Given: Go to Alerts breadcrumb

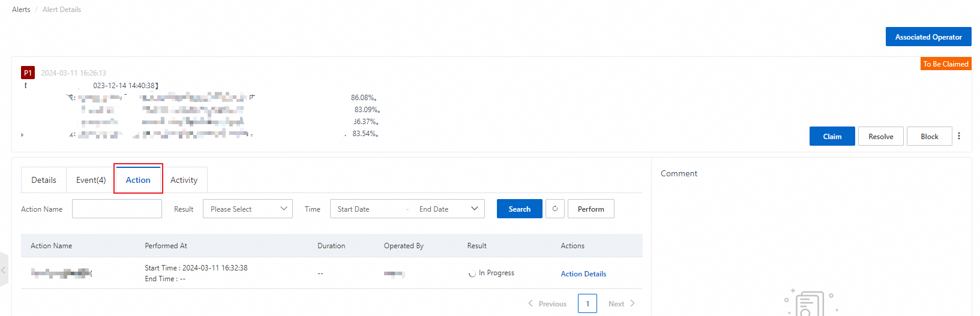Looking at the screenshot, I should pyautogui.click(x=21, y=10).
